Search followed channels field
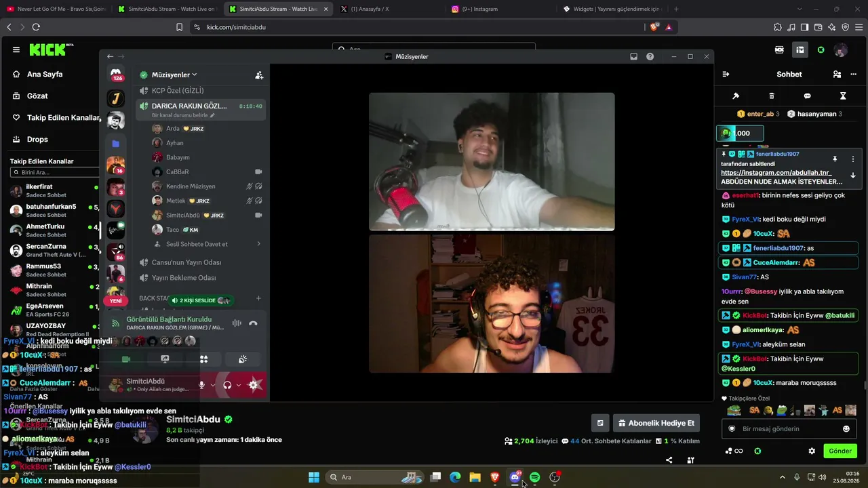Screen dimensions: 868x488 coord(56,173)
